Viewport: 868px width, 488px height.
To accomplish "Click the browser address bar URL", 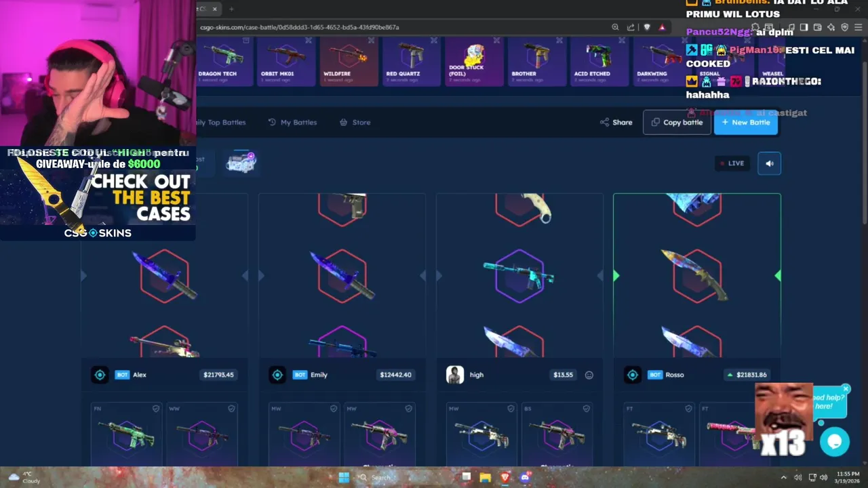I will 299,27.
